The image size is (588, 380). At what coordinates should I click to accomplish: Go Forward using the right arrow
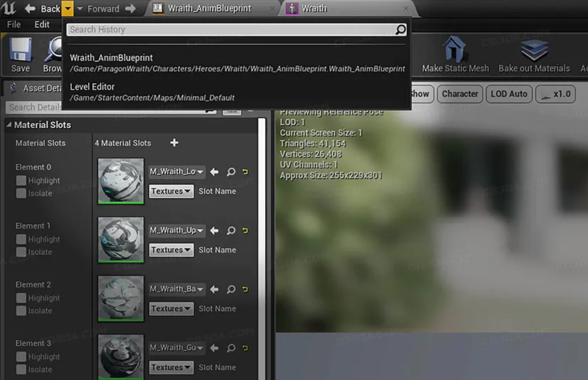(x=131, y=9)
